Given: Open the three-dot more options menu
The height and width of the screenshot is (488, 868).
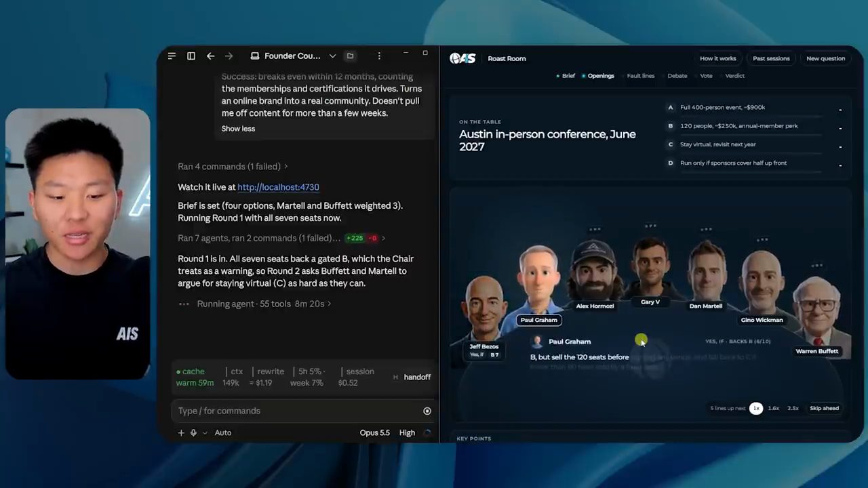Looking at the screenshot, I should point(379,56).
